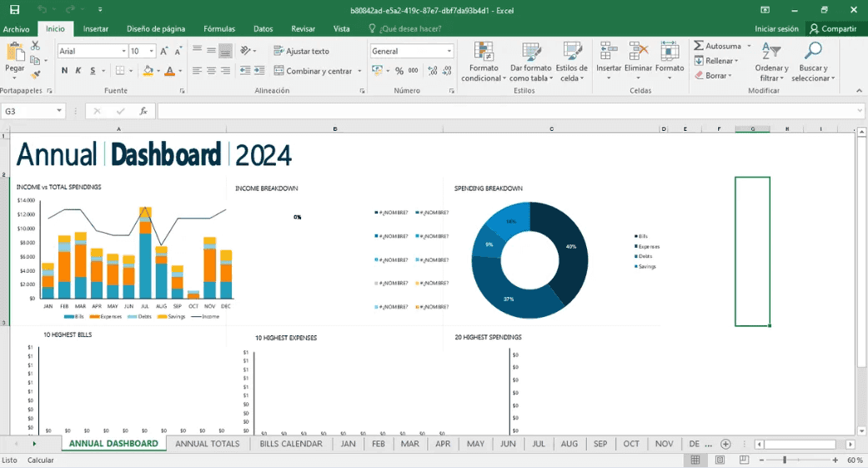Center text horizontally

coord(211,70)
